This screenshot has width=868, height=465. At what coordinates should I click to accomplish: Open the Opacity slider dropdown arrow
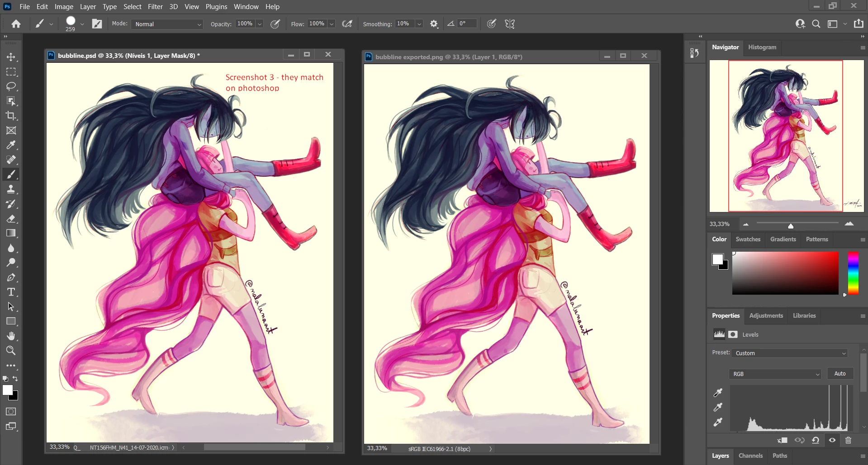pos(260,24)
